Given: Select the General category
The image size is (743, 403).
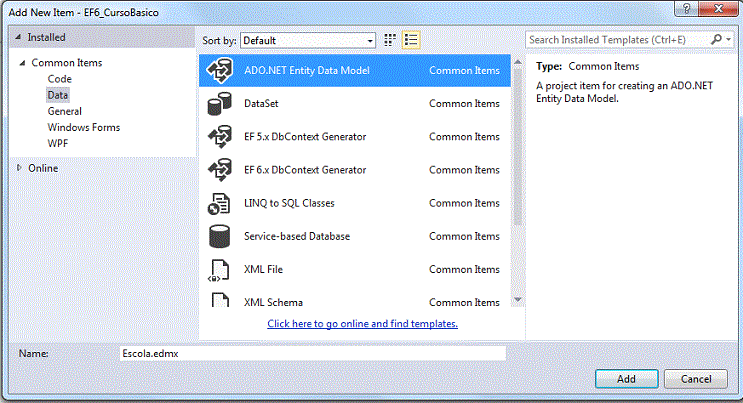Looking at the screenshot, I should (64, 111).
